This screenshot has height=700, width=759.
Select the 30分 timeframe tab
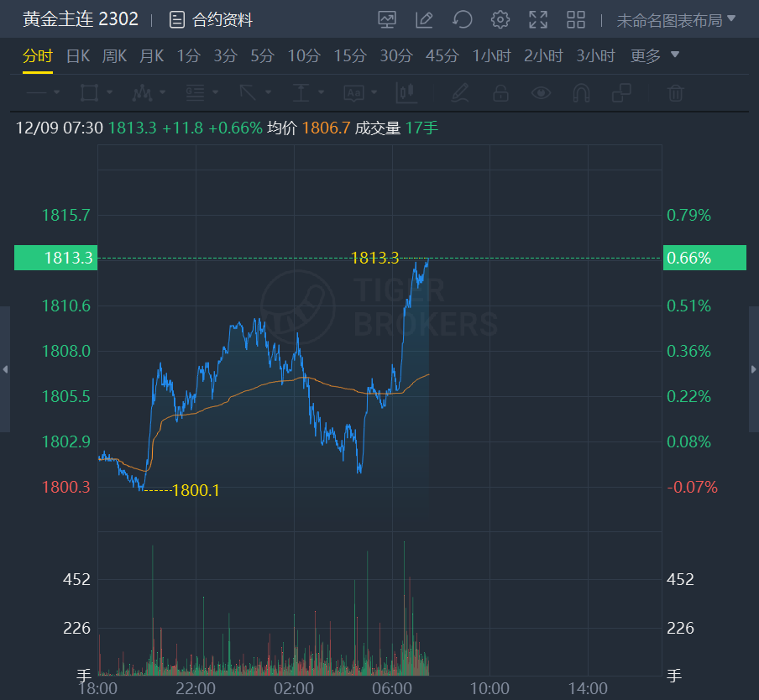396,56
